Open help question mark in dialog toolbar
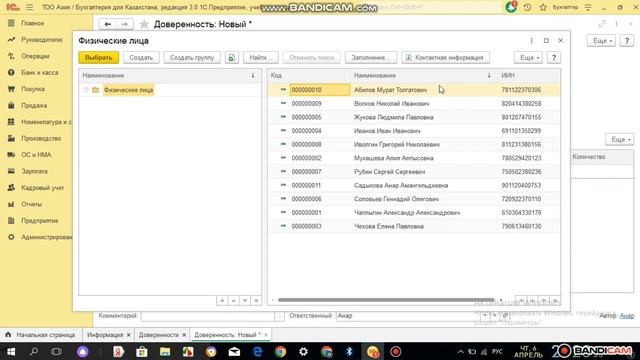Screen dimensions: 640x360 [553, 58]
